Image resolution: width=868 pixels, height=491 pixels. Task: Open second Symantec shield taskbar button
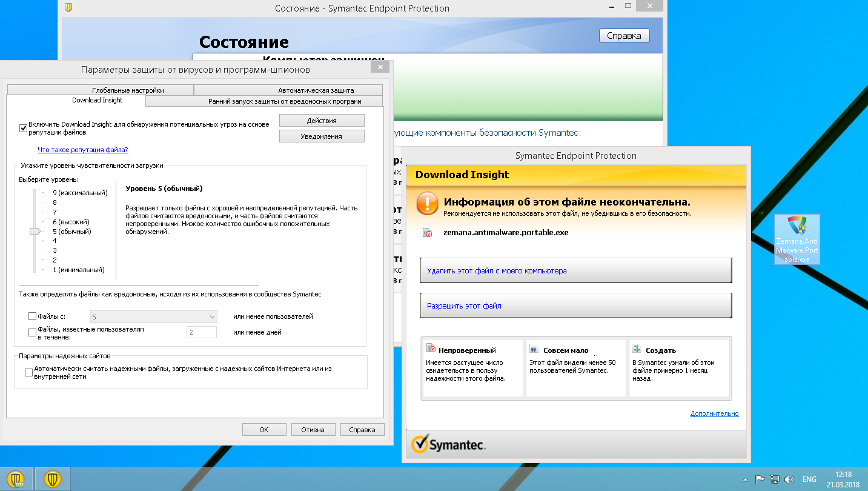[x=53, y=479]
